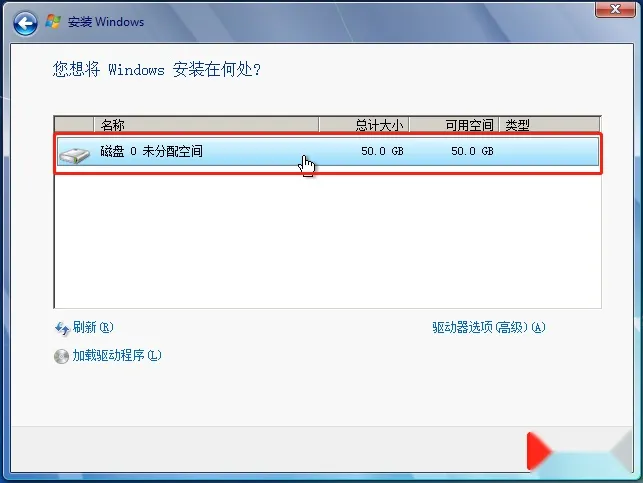Select 磁盘 0 未分配空间 row text
Image resolution: width=643 pixels, height=483 pixels.
pyautogui.click(x=151, y=151)
